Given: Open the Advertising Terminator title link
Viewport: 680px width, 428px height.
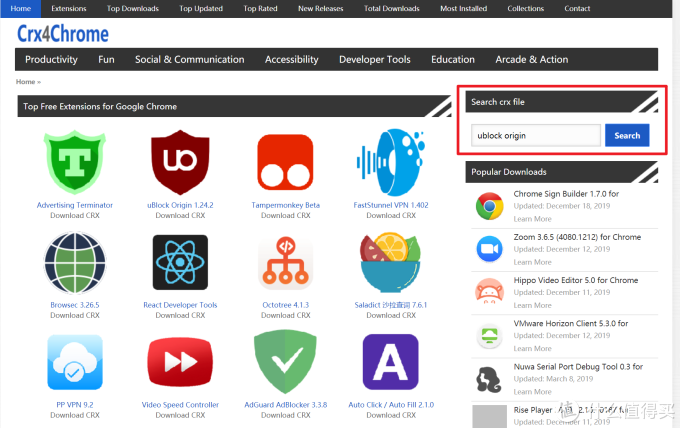Looking at the screenshot, I should (x=75, y=205).
